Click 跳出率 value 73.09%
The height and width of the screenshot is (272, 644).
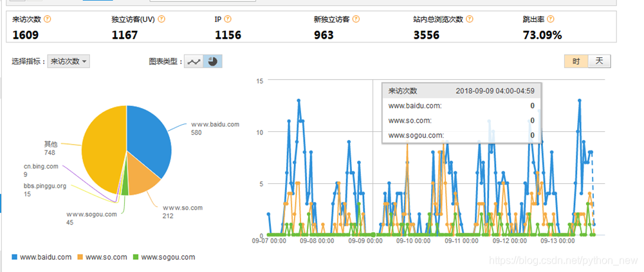542,35
